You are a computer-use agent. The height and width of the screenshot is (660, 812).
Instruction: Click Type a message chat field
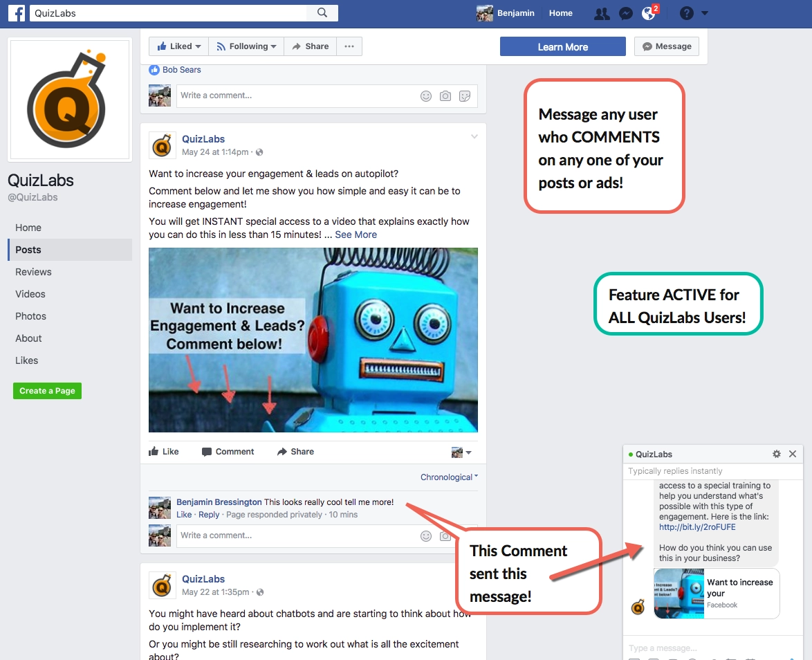(712, 648)
